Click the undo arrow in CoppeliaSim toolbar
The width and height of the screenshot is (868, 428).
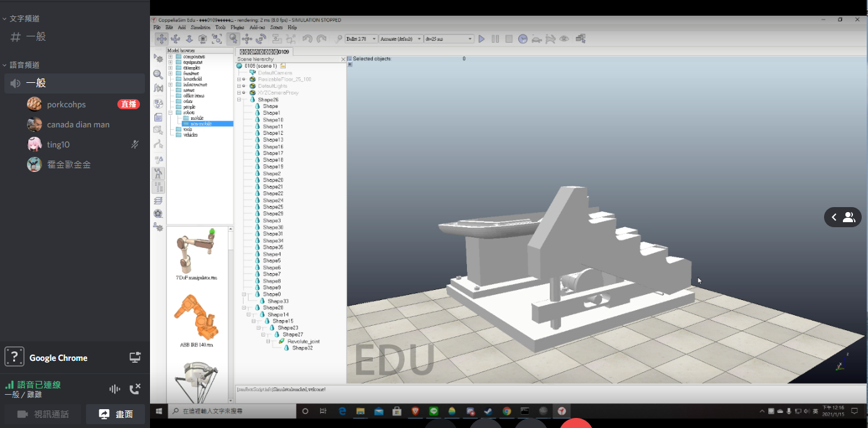(308, 39)
